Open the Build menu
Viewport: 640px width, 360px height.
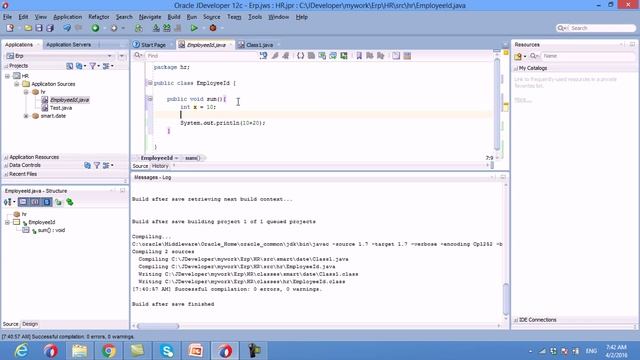[174, 17]
